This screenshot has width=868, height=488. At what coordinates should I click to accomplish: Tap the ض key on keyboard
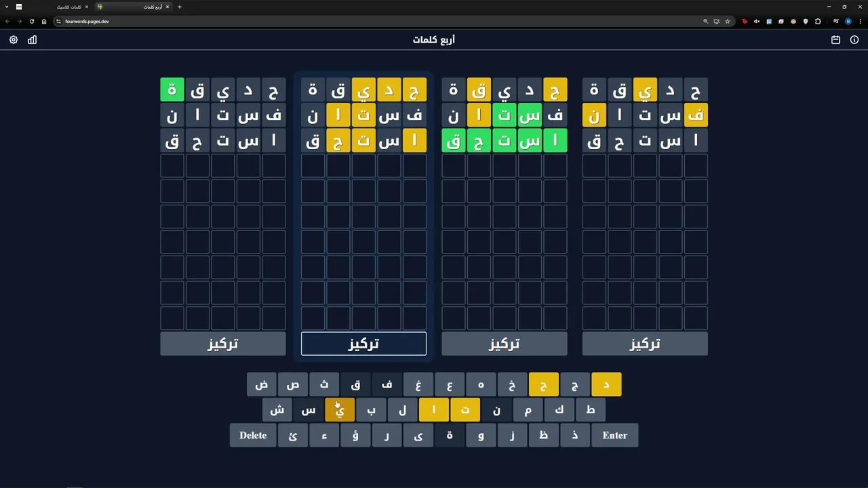click(x=262, y=384)
